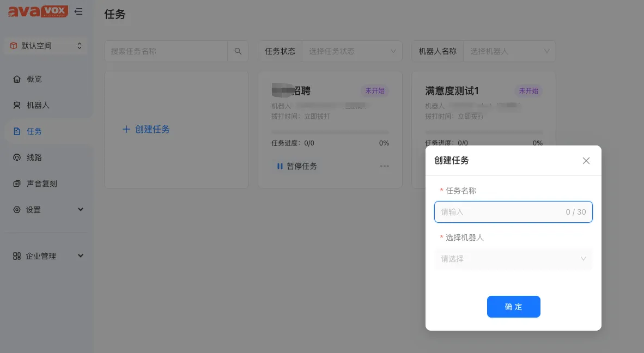Open the 选择机器人 dropdown in the dialog
The height and width of the screenshot is (353, 644).
pos(513,259)
